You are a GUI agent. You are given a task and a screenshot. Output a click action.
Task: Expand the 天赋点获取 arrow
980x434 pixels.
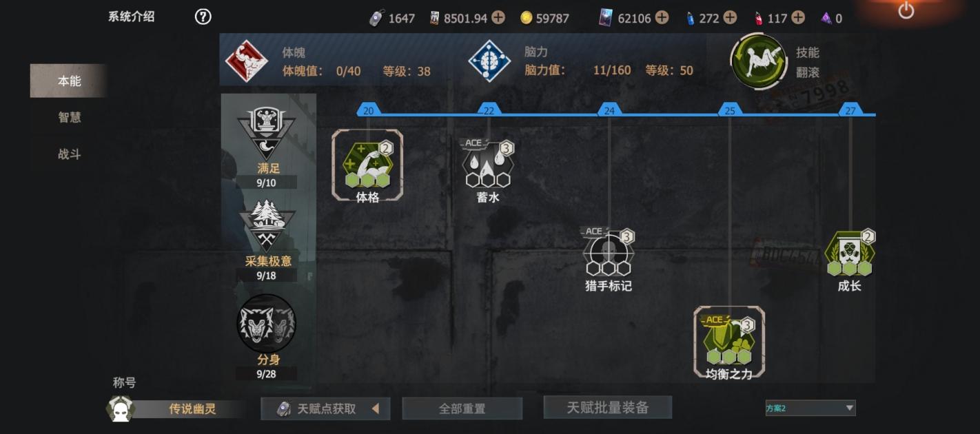click(376, 409)
